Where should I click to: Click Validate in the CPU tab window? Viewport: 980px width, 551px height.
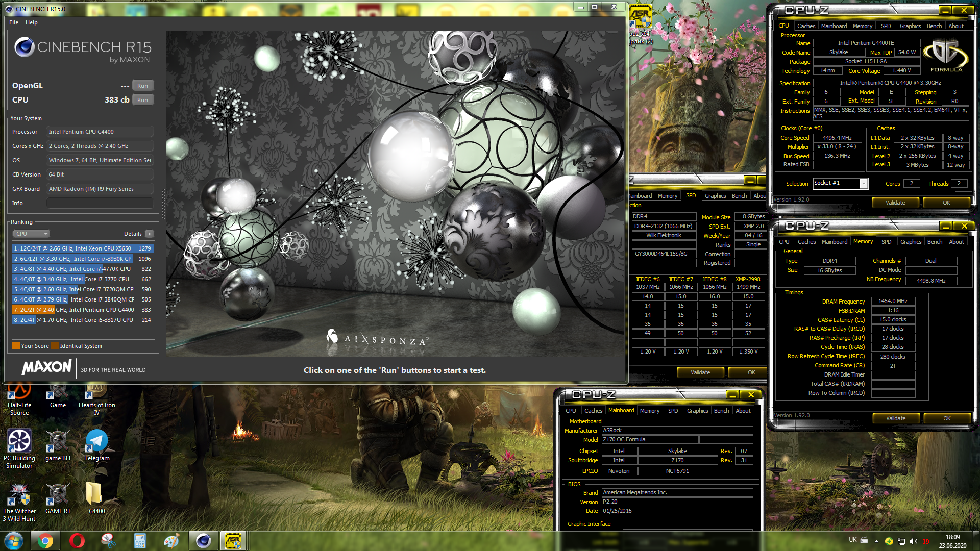(x=895, y=203)
